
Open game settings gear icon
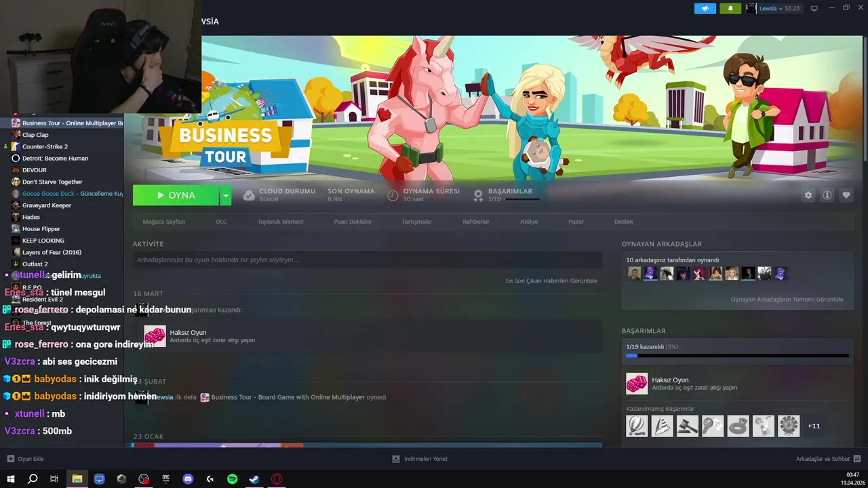coord(808,195)
